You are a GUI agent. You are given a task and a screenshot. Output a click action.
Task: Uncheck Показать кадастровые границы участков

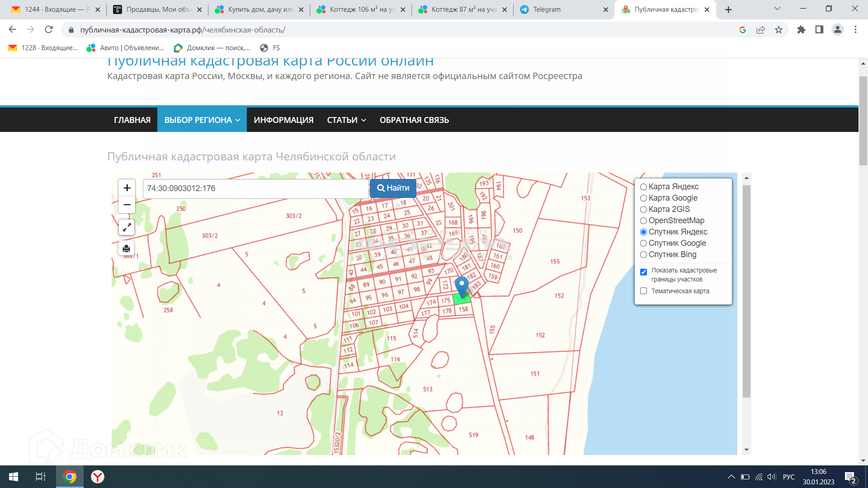click(643, 272)
